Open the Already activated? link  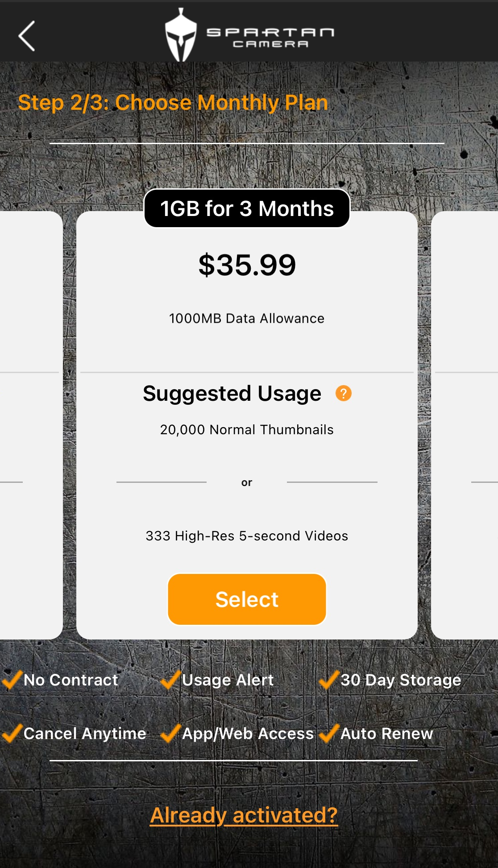pyautogui.click(x=244, y=815)
